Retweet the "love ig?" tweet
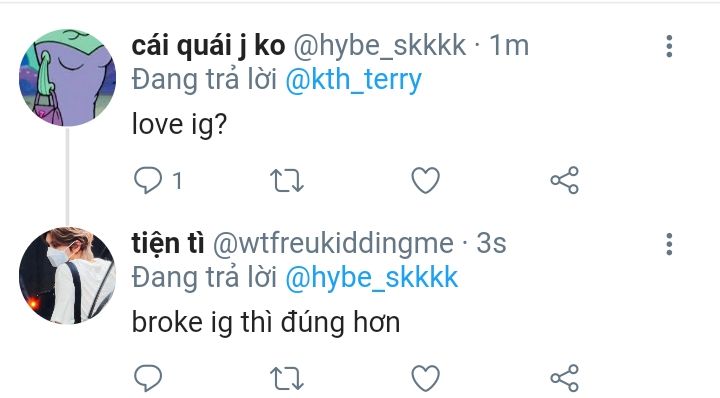720x398 pixels. 287,180
